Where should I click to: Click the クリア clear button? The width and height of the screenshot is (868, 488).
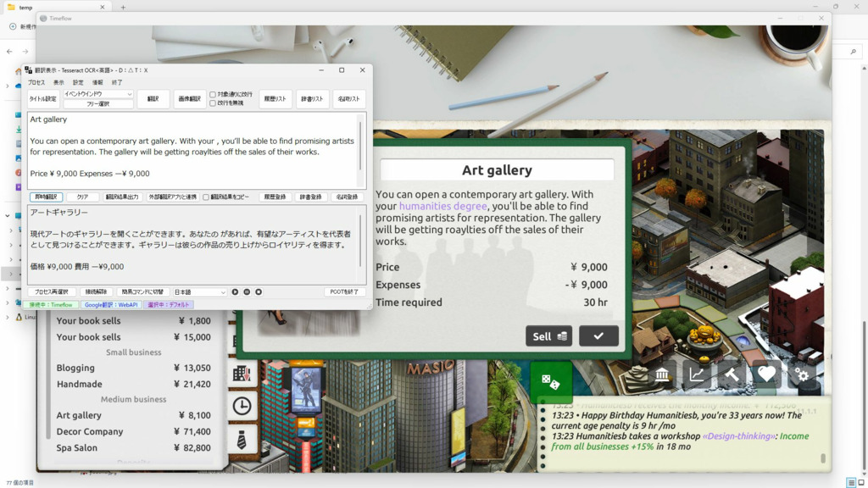[82, 197]
